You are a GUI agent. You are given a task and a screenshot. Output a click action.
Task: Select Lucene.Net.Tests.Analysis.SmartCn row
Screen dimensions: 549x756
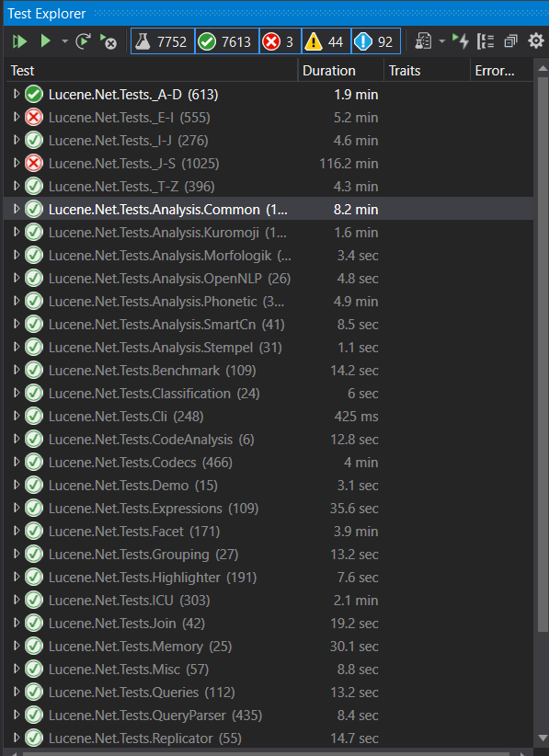[269, 324]
